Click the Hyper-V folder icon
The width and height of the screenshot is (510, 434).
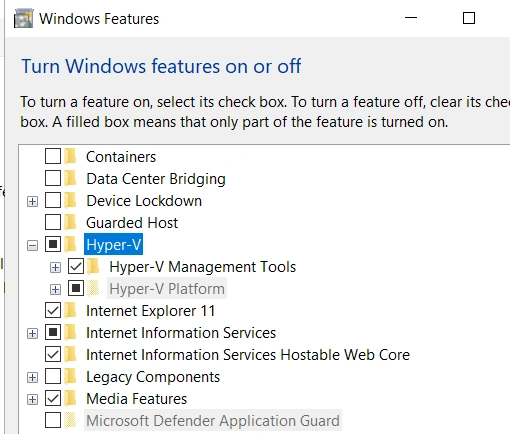point(71,244)
